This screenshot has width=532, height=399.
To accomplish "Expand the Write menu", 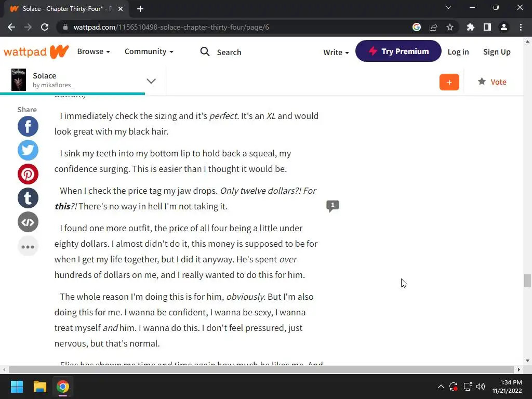I will point(336,52).
